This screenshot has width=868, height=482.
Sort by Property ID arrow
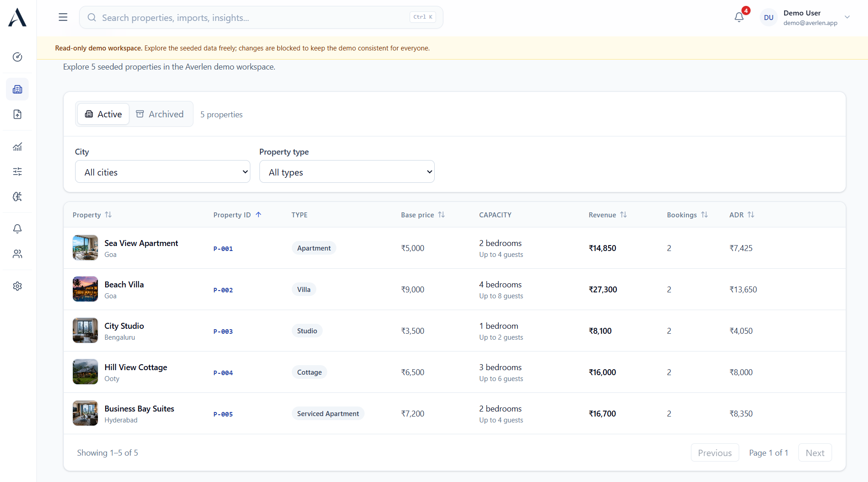[x=259, y=215]
